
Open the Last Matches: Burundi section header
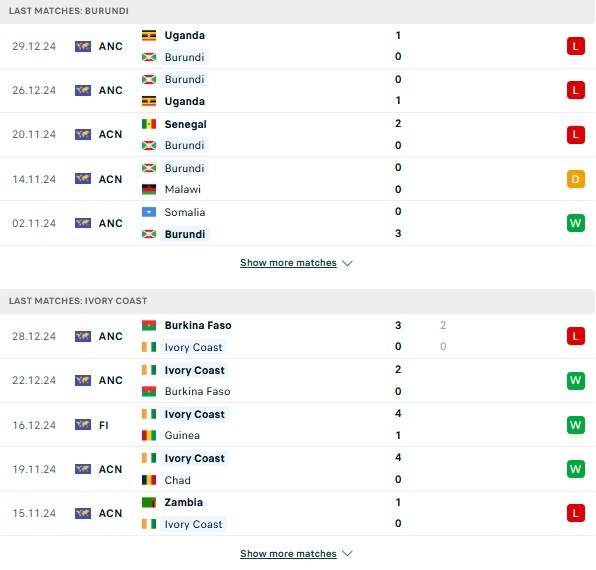pyautogui.click(x=297, y=11)
